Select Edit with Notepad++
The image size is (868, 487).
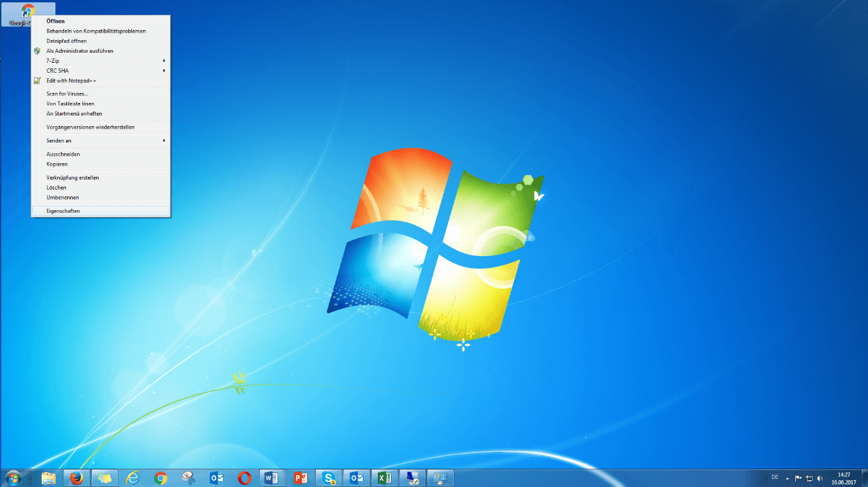tap(100, 81)
